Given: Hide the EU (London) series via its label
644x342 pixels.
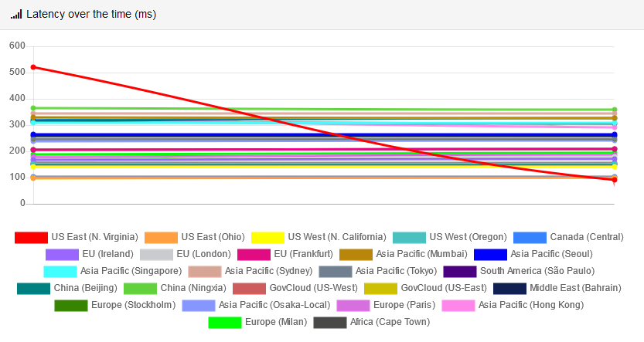Looking at the screenshot, I should pyautogui.click(x=204, y=254).
